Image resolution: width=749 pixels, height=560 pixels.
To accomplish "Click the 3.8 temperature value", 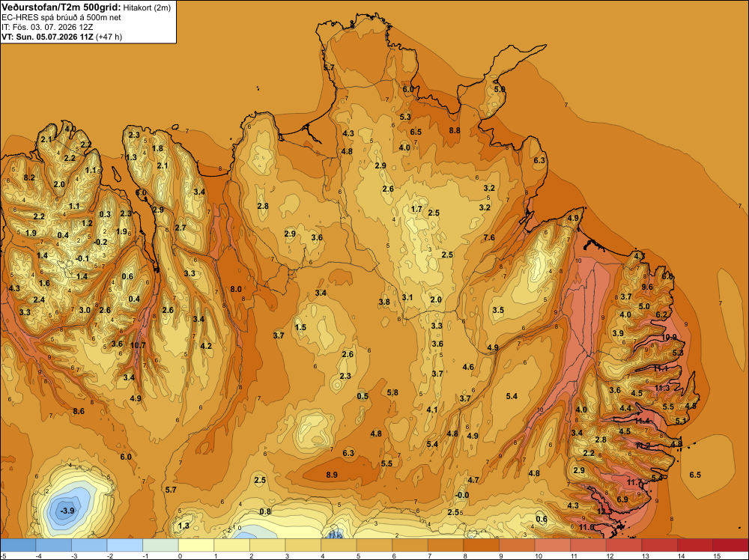I will (x=384, y=302).
